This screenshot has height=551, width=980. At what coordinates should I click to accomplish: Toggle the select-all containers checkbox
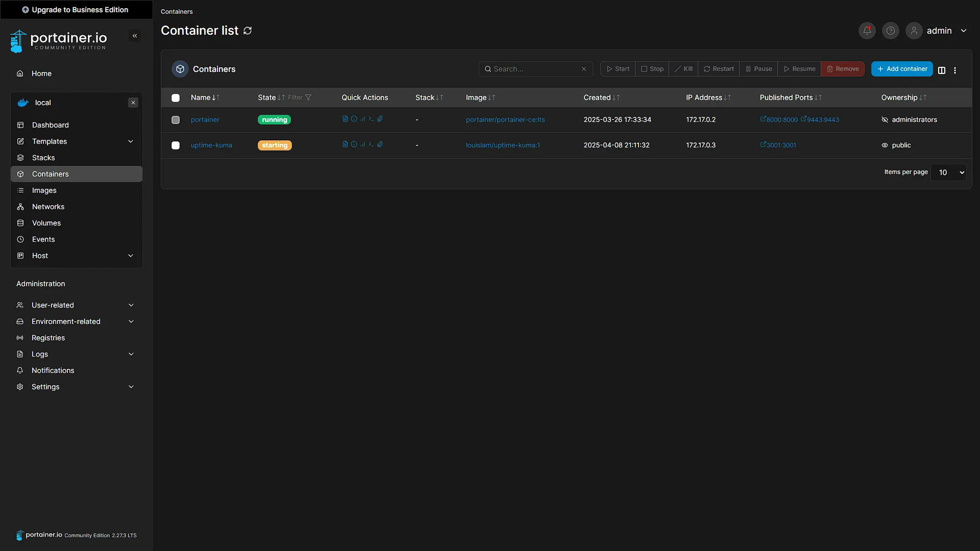[x=176, y=98]
